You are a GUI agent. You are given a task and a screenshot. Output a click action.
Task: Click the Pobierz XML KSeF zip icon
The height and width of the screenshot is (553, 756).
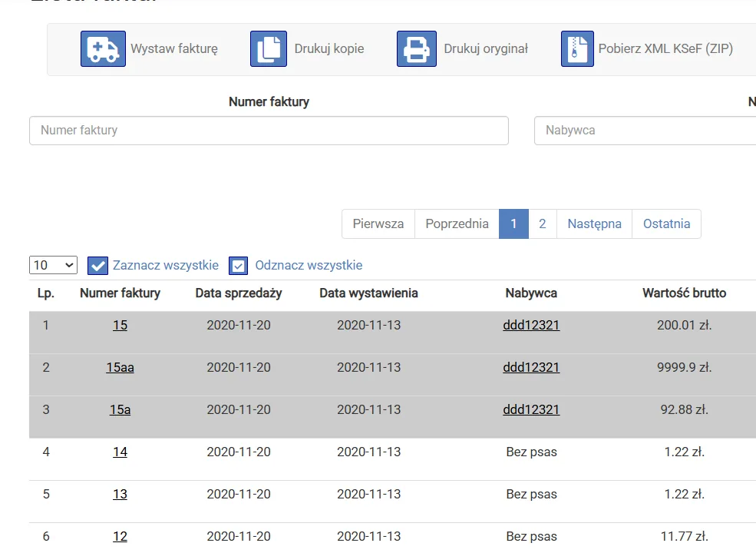[x=577, y=48]
